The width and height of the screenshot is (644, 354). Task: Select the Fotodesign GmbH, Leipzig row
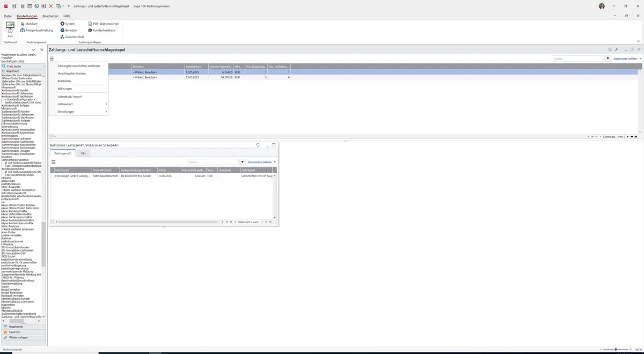pyautogui.click(x=162, y=176)
